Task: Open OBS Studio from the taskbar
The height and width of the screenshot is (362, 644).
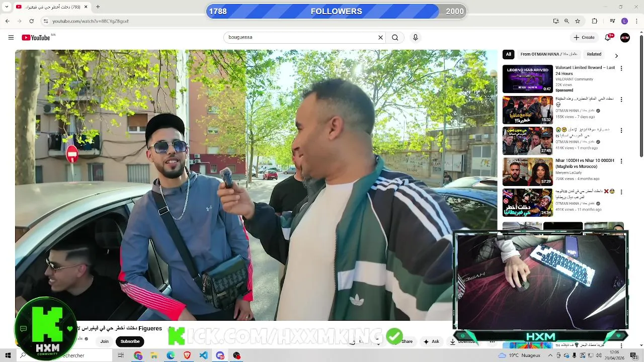Action: point(236,355)
